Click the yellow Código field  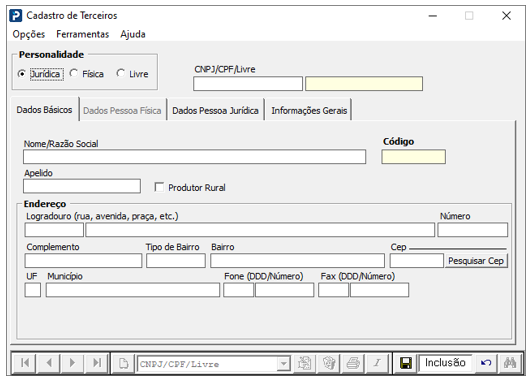pos(413,157)
